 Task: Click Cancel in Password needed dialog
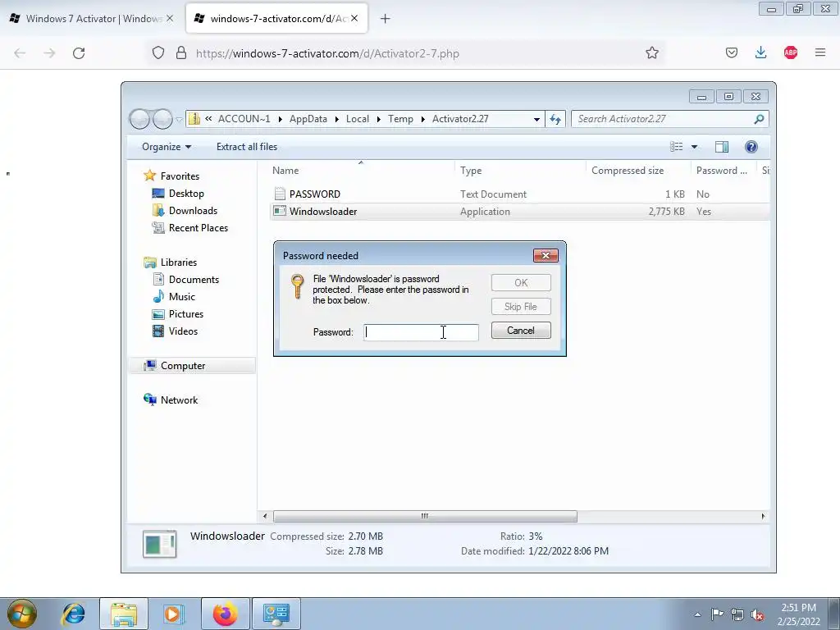[x=521, y=331]
